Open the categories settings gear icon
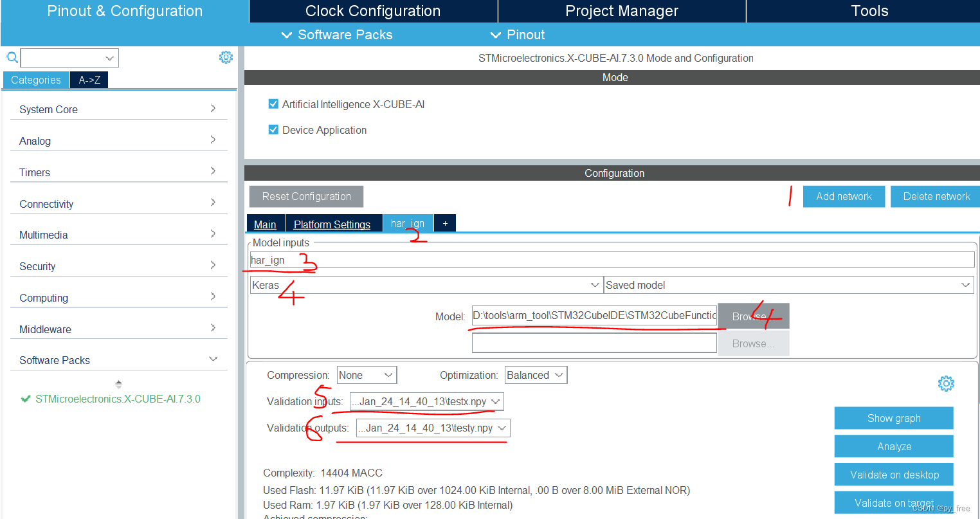 (x=226, y=57)
